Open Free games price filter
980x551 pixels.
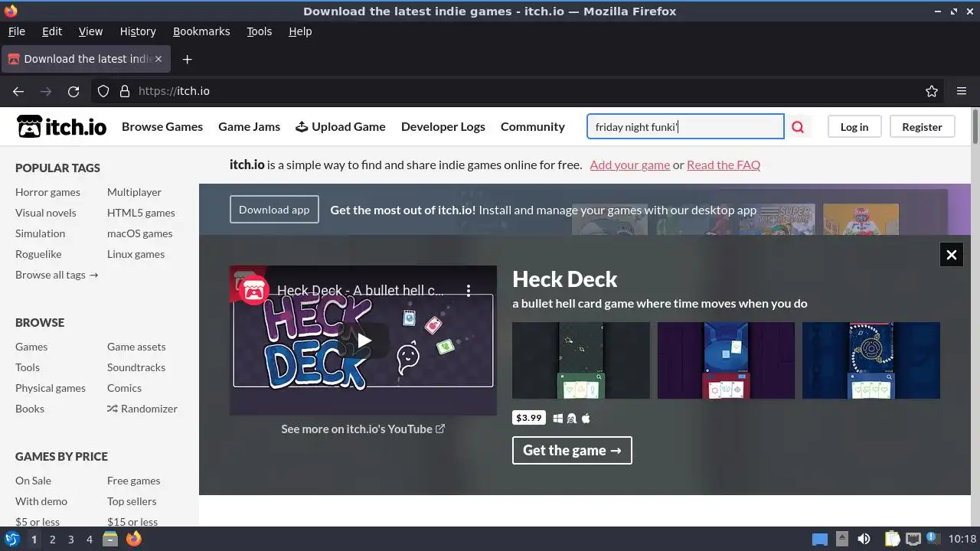pos(134,481)
